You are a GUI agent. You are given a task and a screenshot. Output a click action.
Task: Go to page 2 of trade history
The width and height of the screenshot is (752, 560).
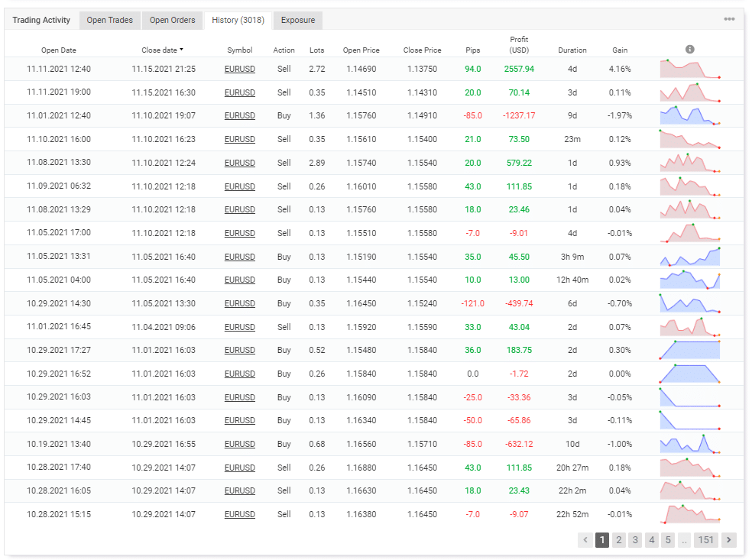[x=618, y=539]
